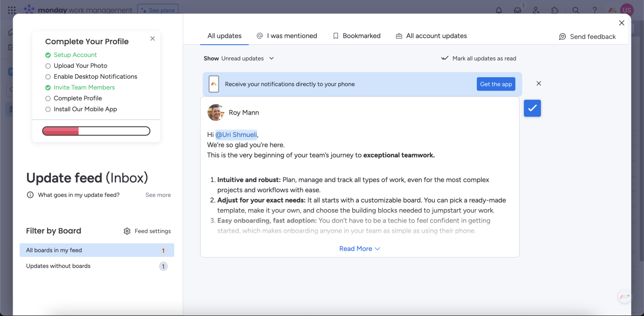The width and height of the screenshot is (644, 316).
Task: Open the apps puzzle piece icon
Action: [555, 10]
